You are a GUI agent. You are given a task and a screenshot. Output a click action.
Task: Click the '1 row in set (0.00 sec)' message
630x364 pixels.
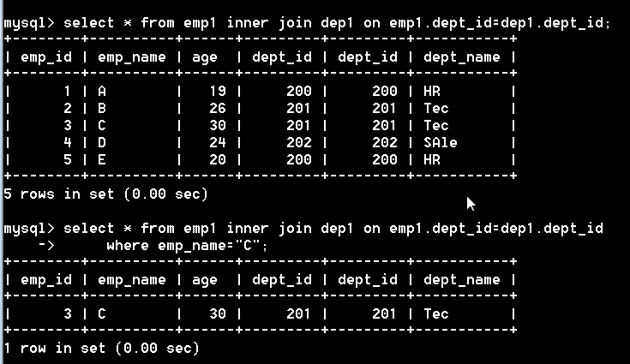pos(101,348)
